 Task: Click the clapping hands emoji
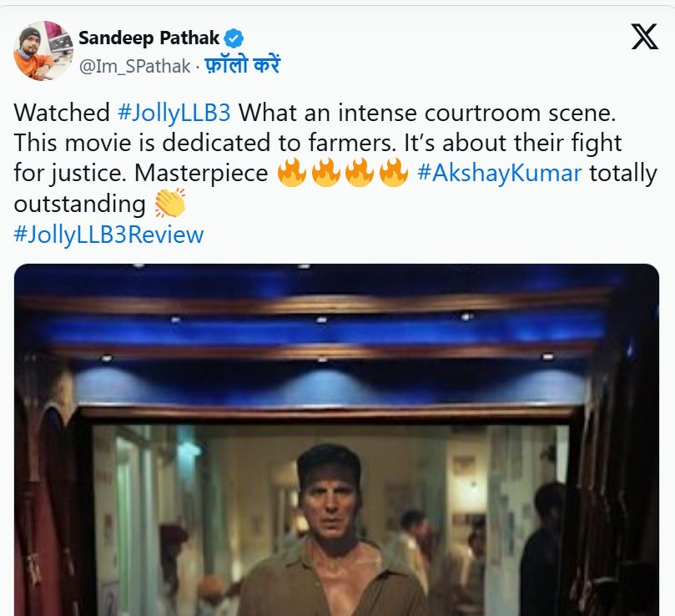click(x=169, y=204)
